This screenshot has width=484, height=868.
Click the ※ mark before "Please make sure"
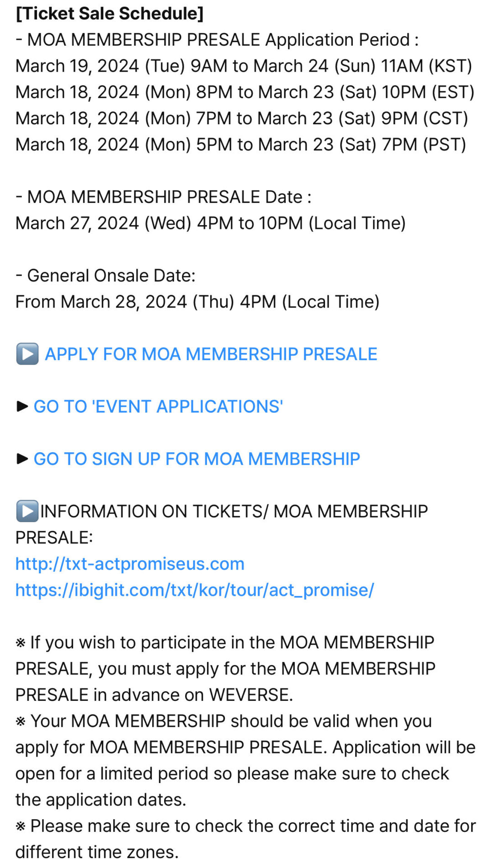click(21, 826)
